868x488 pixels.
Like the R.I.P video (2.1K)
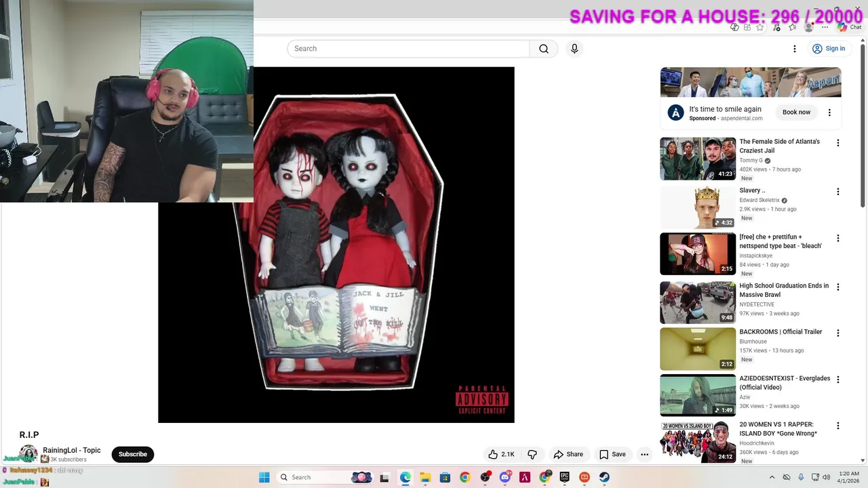(x=502, y=454)
